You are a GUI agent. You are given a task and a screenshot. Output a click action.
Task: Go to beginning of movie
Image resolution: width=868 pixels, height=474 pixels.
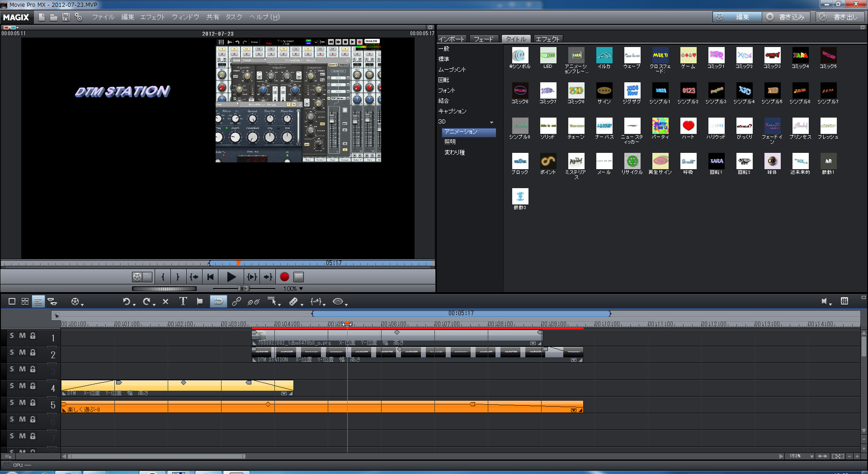point(210,277)
